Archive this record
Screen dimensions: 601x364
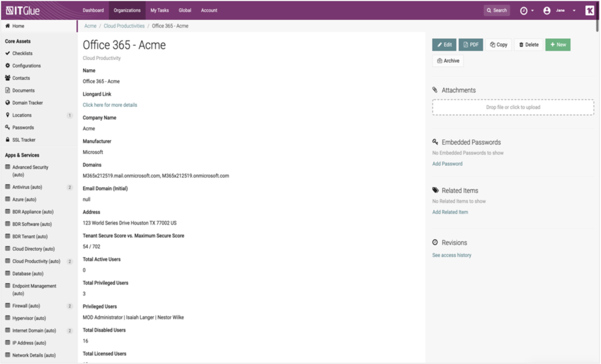pyautogui.click(x=448, y=61)
